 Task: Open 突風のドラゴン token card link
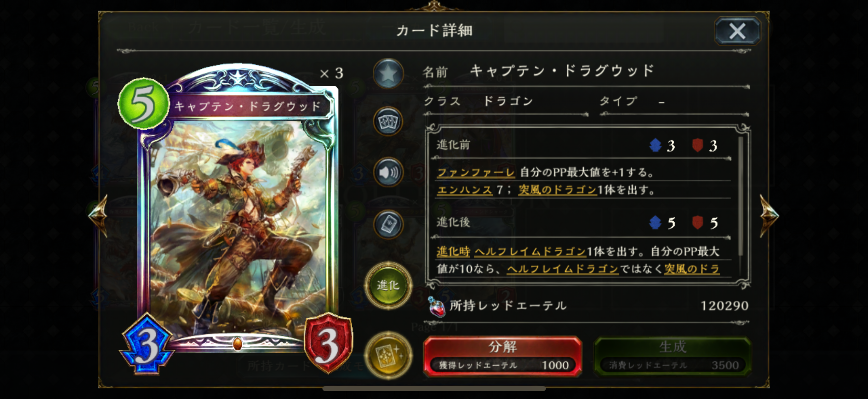558,190
